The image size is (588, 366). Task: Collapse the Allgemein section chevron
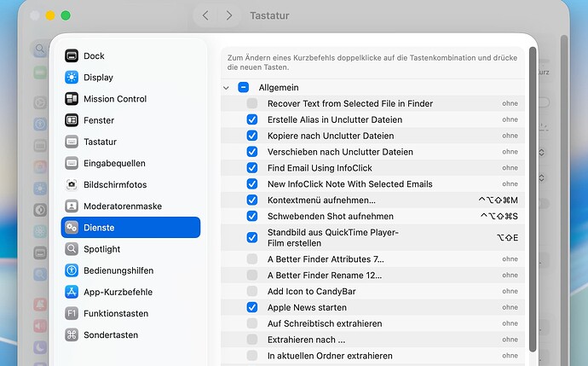(x=227, y=87)
